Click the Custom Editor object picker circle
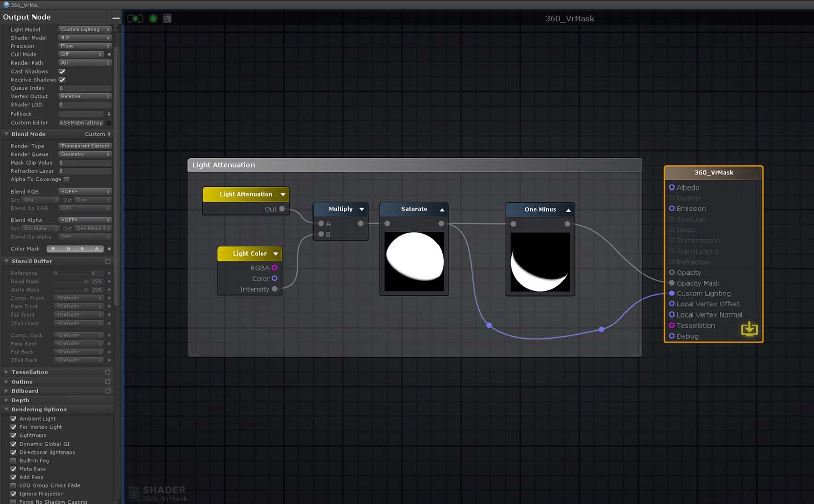 coord(109,123)
